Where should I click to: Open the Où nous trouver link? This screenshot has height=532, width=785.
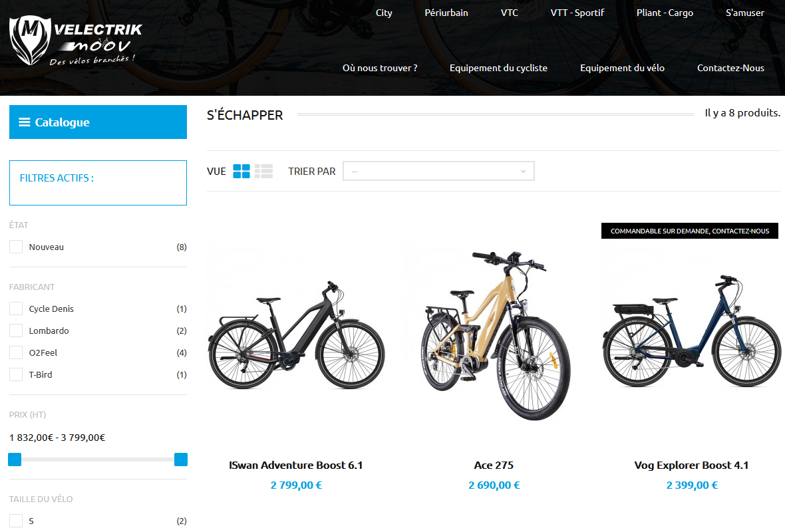pos(380,68)
